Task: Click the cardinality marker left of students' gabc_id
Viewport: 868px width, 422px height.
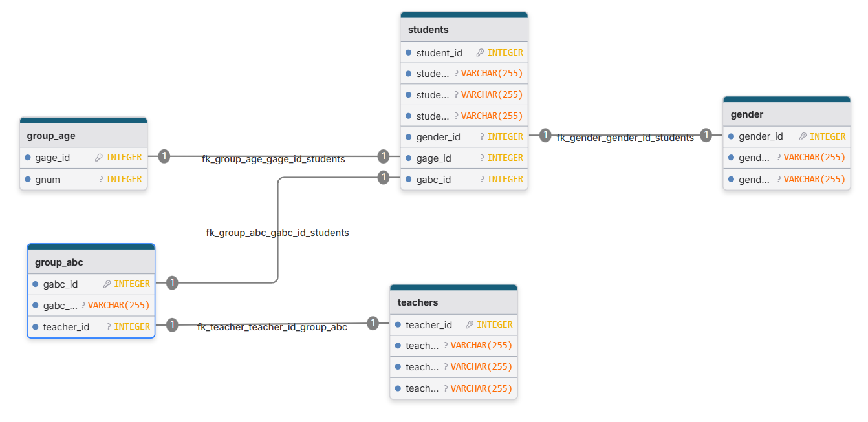Action: [x=384, y=177]
